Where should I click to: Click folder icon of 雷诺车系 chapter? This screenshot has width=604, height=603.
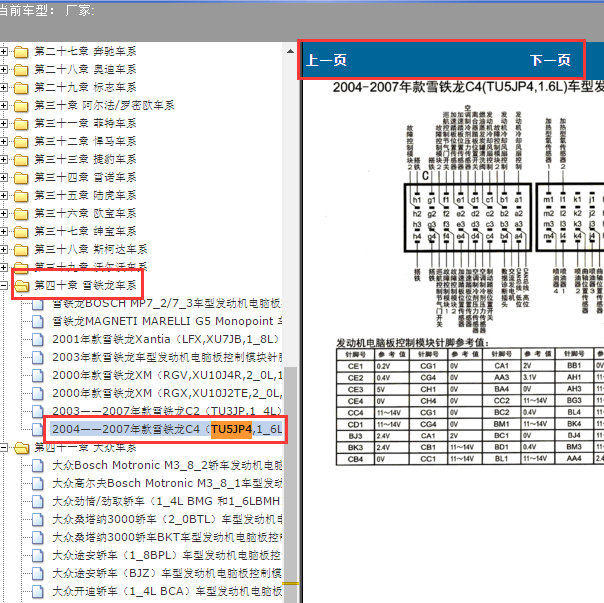pos(21,178)
